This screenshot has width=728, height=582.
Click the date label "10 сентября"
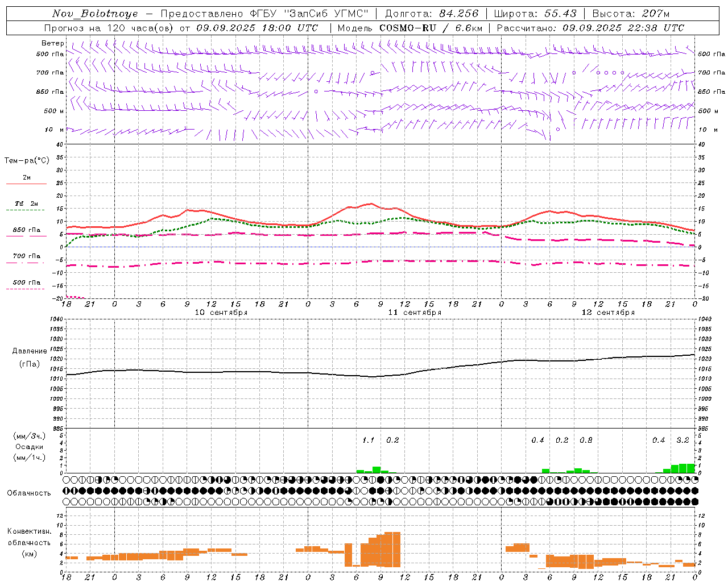tap(221, 312)
